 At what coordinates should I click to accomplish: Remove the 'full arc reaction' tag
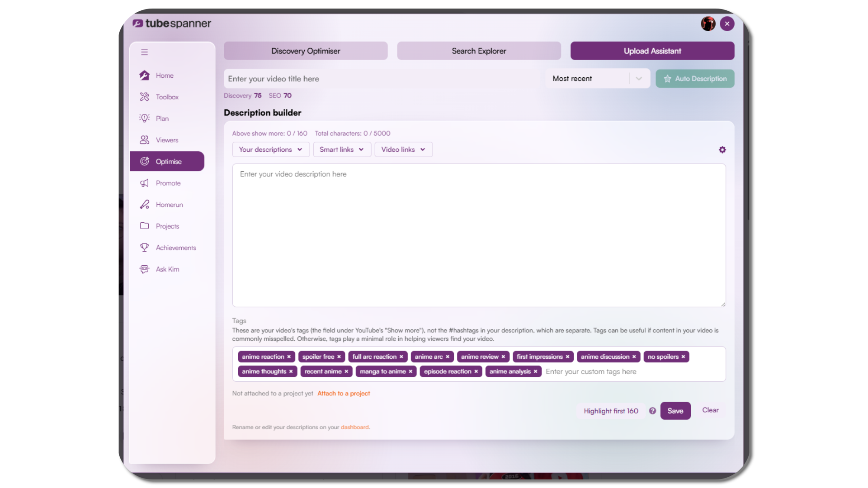tap(401, 357)
